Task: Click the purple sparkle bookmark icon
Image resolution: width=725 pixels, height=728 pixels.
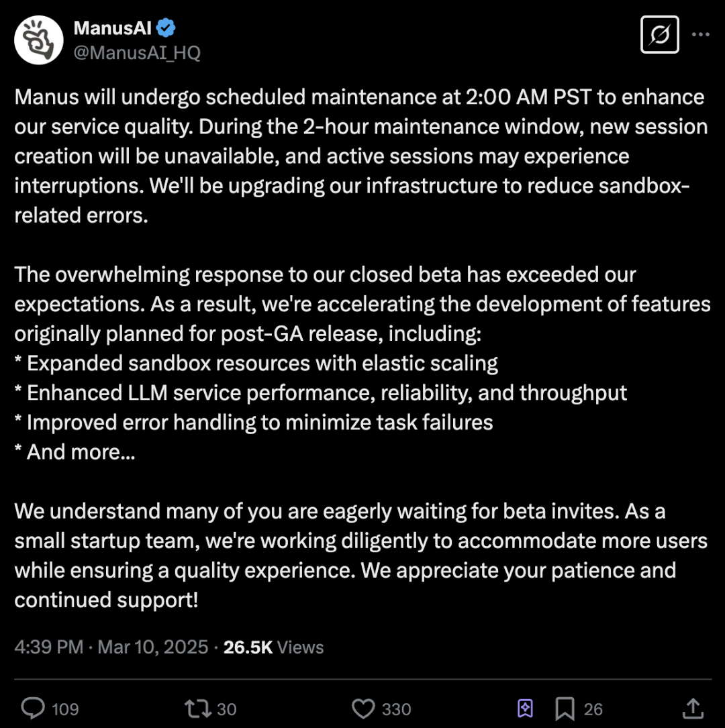Action: point(525,709)
